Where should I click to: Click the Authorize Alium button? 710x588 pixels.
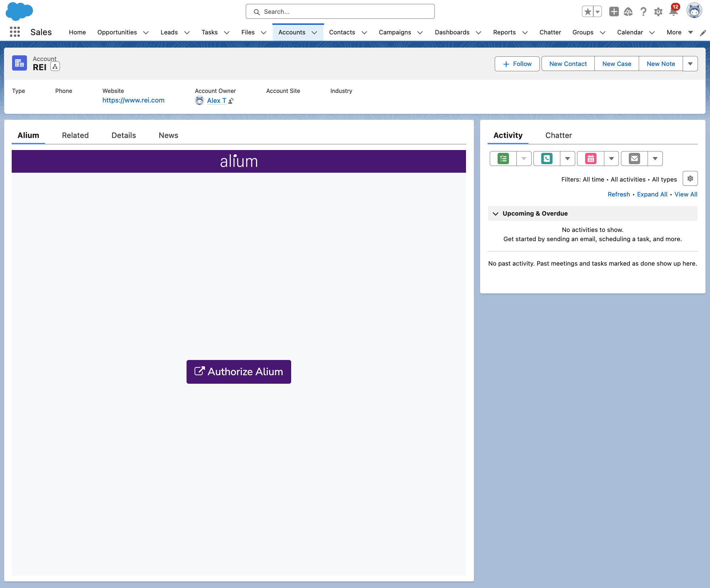coord(239,372)
